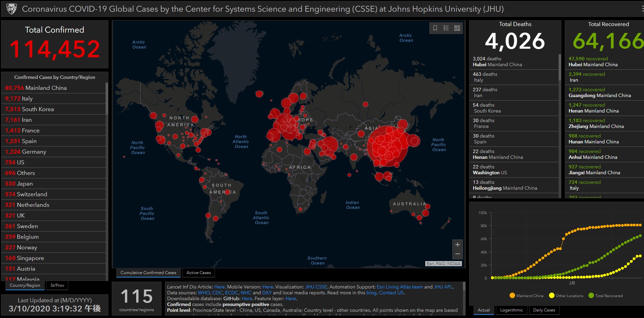Open the menu icon at top right
Screen dimensions: 644x318
642,9
